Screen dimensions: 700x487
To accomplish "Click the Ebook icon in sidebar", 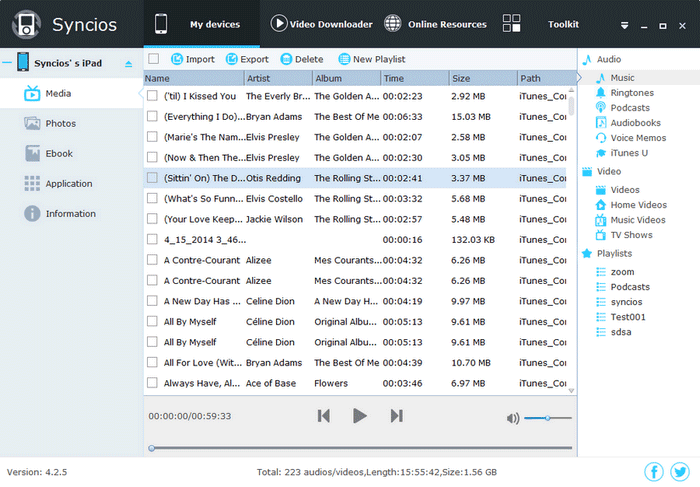I will point(32,154).
